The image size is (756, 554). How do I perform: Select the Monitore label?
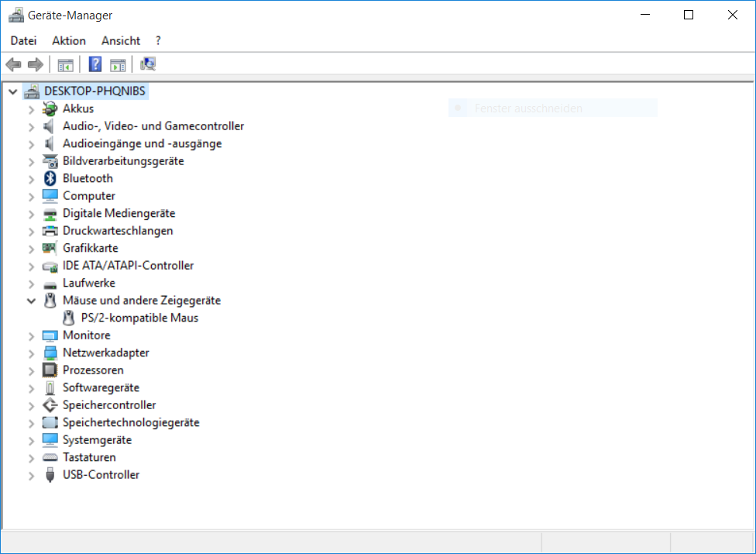[x=86, y=335]
